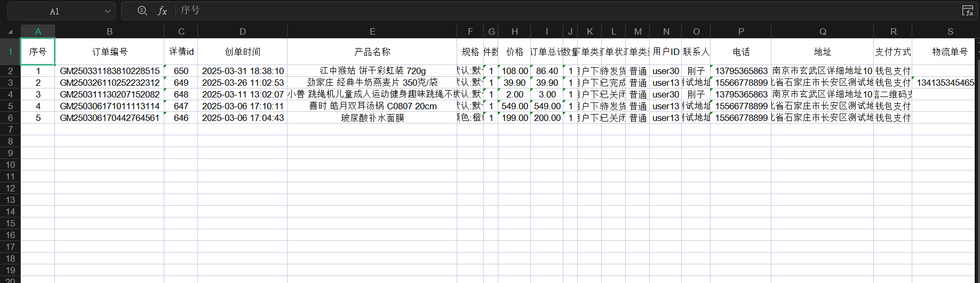Click the A1 name box field

54,11
